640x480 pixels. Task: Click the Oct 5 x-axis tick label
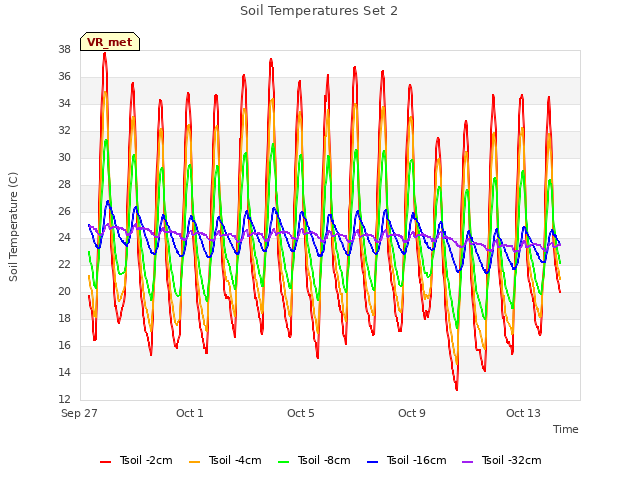(300, 413)
